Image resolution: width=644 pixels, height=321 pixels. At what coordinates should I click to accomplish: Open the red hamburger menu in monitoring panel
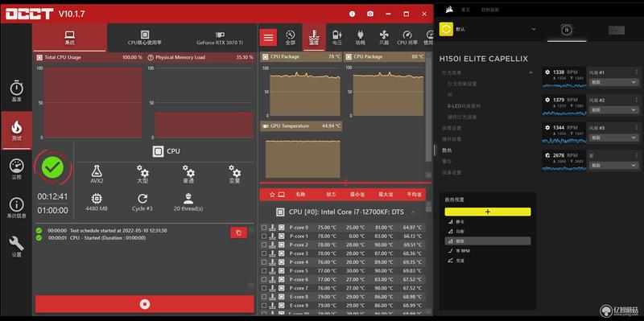coord(268,37)
